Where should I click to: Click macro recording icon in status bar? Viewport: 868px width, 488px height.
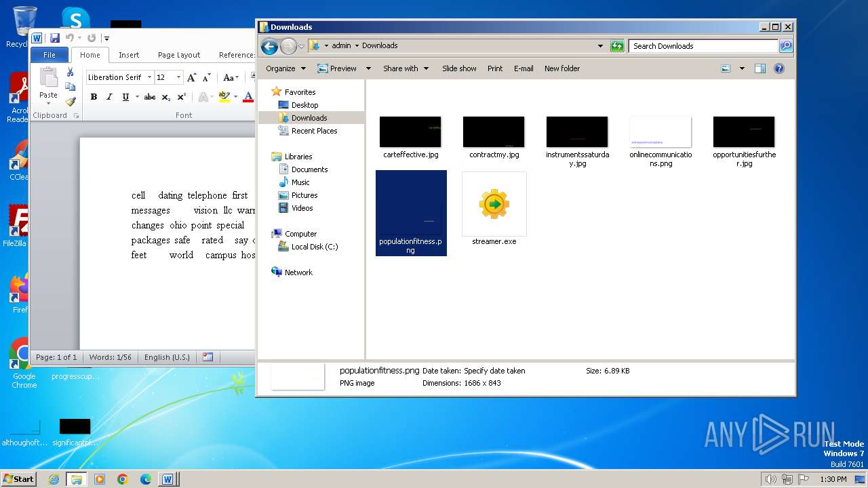coord(208,357)
